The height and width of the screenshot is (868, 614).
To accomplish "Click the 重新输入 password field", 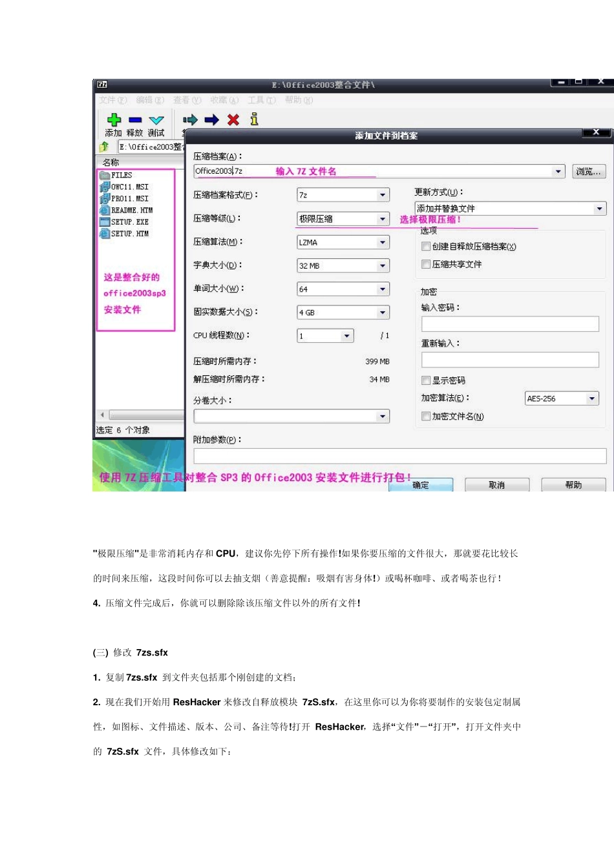I will point(511,360).
